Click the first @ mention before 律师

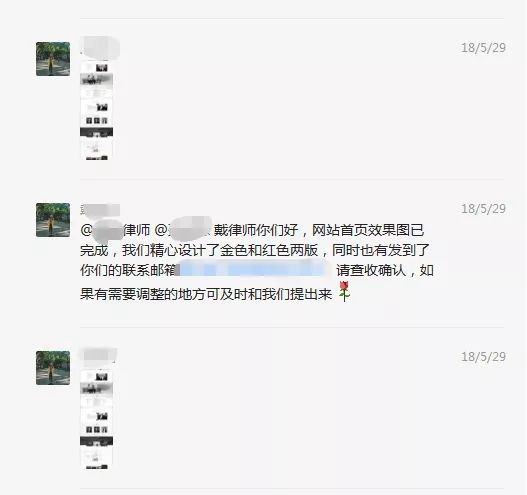(x=101, y=231)
